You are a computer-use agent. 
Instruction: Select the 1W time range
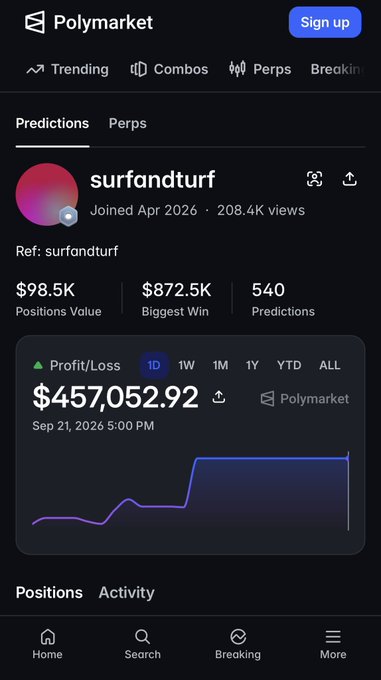pos(186,366)
